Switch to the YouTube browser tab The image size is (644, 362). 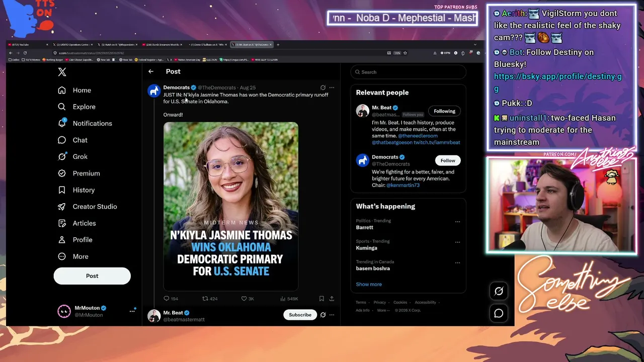pos(28,45)
